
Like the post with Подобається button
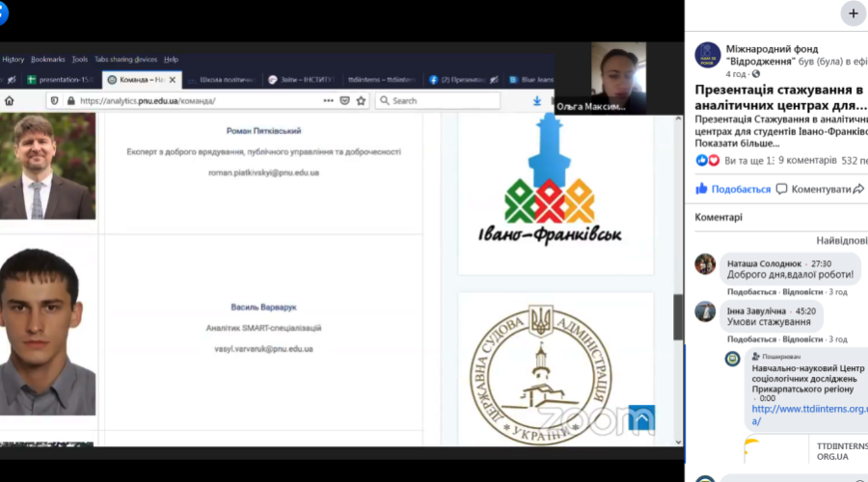[x=733, y=189]
